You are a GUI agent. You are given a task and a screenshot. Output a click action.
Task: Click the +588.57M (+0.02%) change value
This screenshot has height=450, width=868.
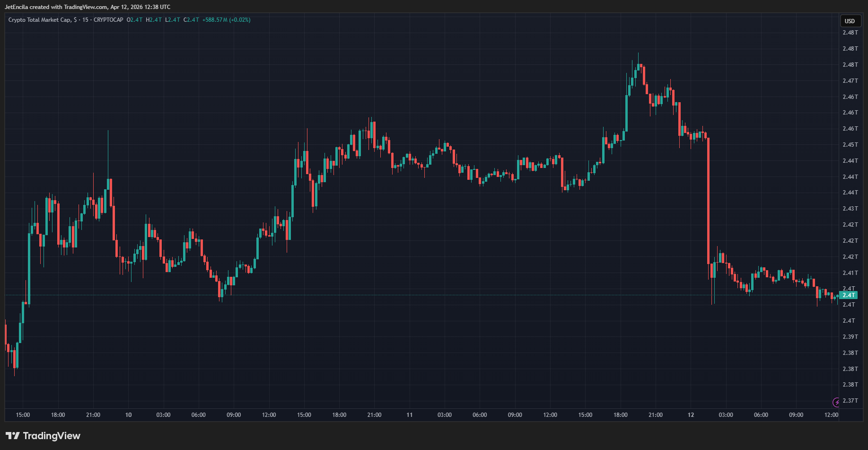point(226,20)
